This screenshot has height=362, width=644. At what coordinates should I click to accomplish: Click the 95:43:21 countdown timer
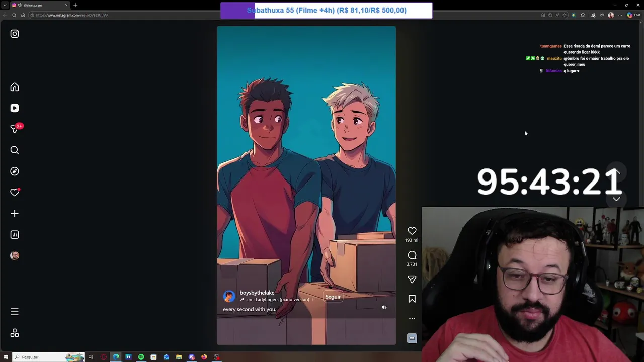[549, 182]
